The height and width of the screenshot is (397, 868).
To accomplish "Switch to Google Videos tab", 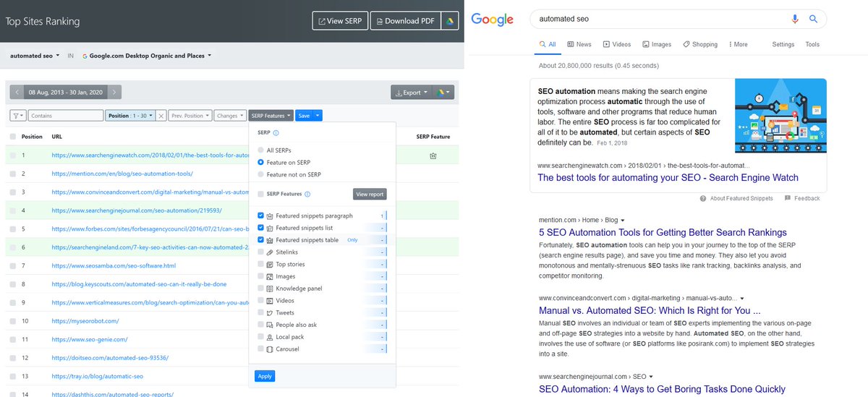I will click(x=617, y=44).
